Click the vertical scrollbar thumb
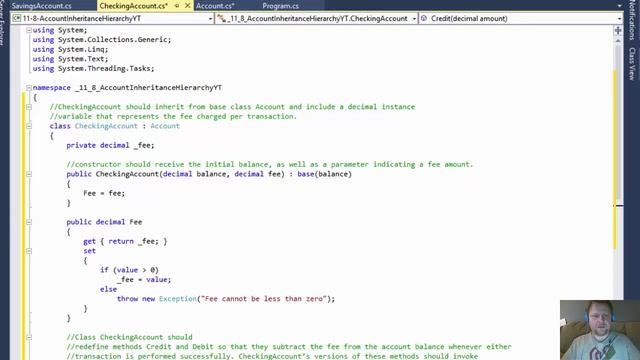Image resolution: width=640 pixels, height=360 pixels. tap(618, 121)
